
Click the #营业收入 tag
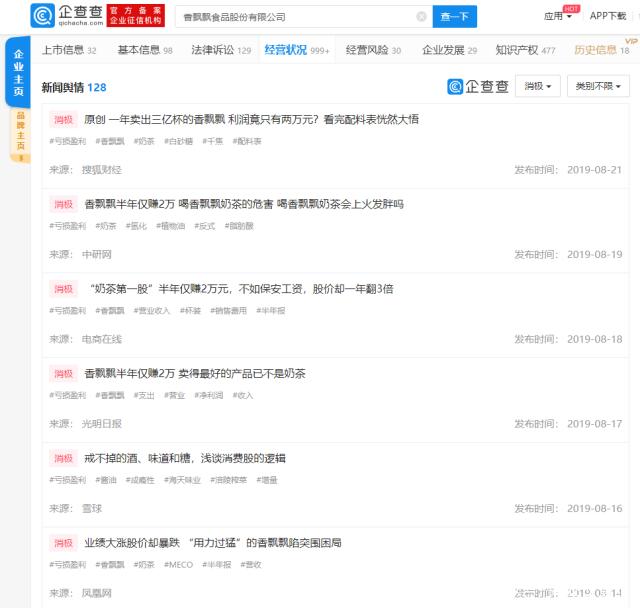coord(151,311)
